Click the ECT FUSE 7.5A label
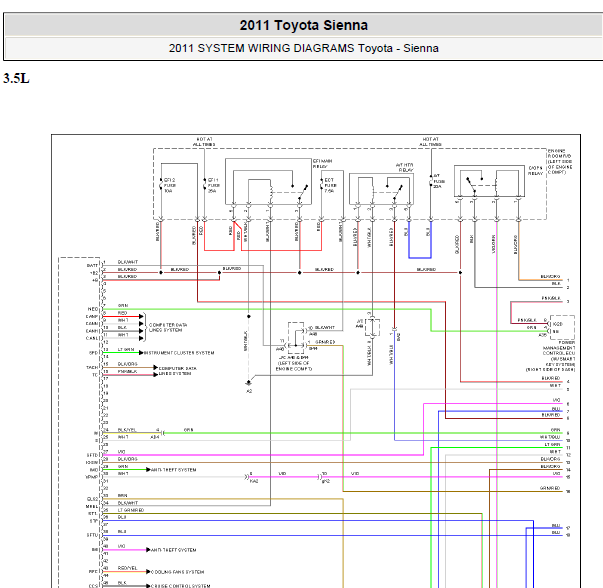603x588 pixels. [330, 185]
